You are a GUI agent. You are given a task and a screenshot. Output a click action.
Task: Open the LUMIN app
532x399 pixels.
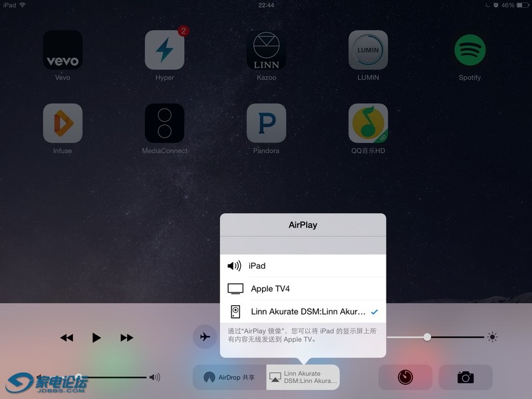(368, 50)
